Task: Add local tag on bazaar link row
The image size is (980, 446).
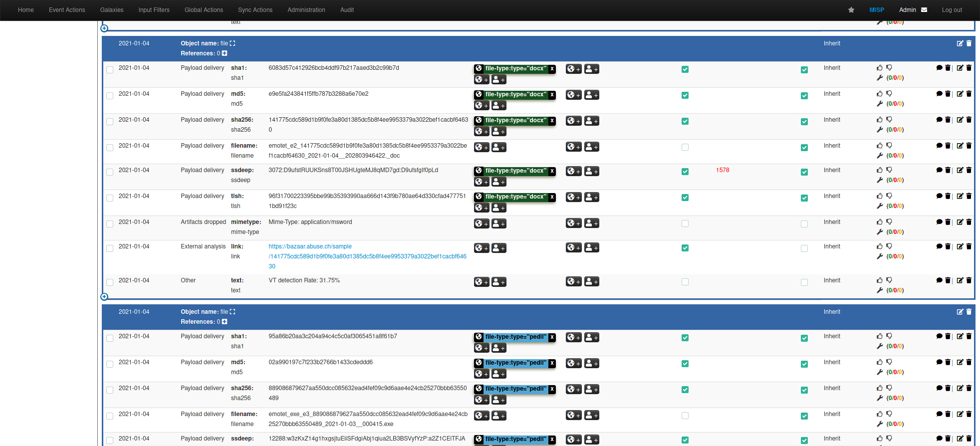Action: 499,248
